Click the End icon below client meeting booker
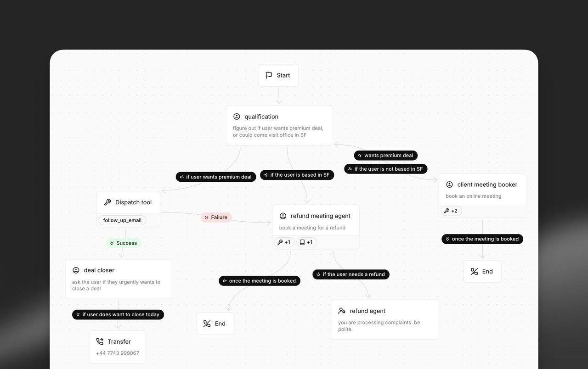 (474, 271)
